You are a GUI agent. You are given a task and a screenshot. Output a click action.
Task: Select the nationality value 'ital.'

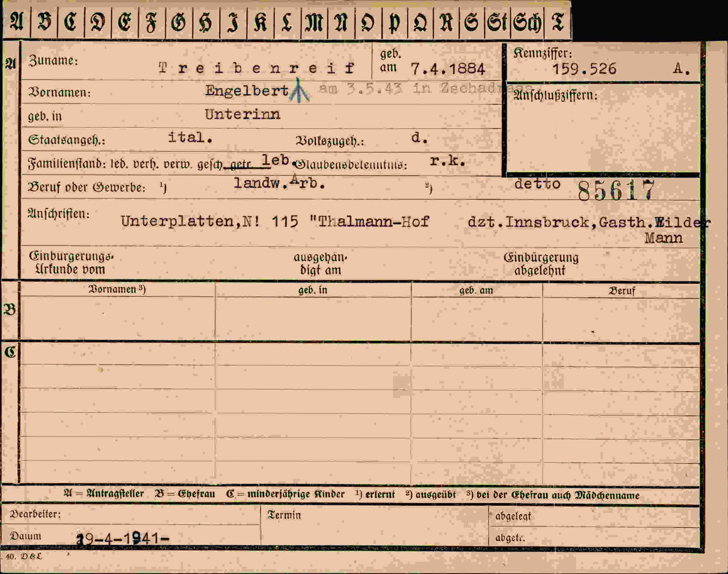190,137
